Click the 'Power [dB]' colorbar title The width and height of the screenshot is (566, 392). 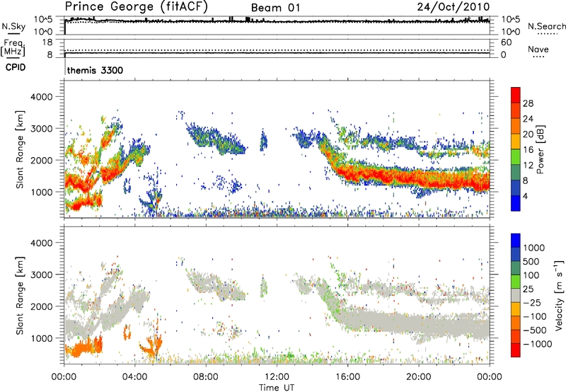[x=541, y=149]
